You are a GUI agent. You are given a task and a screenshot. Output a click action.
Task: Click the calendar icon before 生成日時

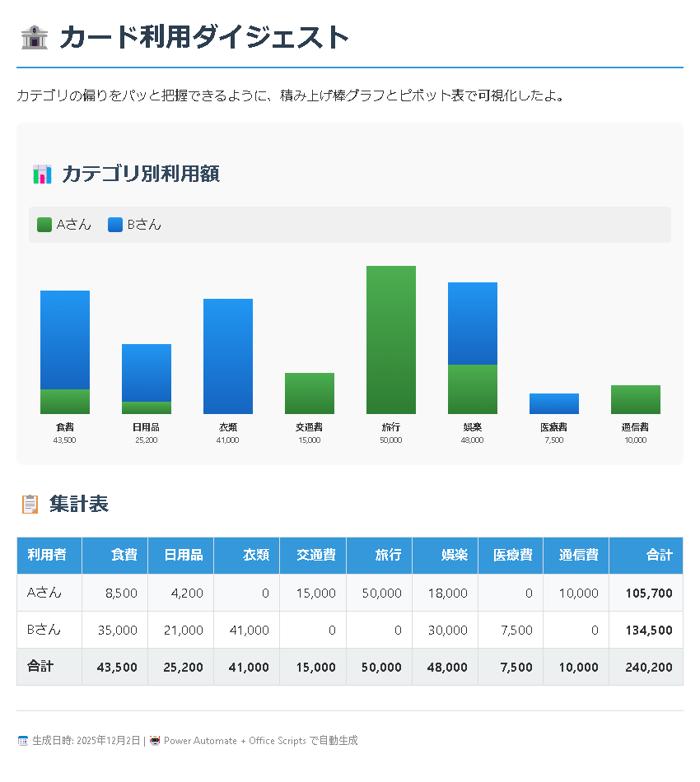coord(23,741)
